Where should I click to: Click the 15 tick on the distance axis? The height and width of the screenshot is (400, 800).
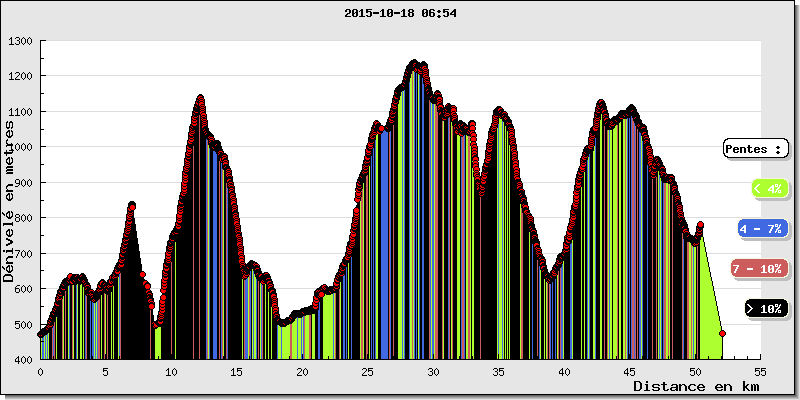237,372
